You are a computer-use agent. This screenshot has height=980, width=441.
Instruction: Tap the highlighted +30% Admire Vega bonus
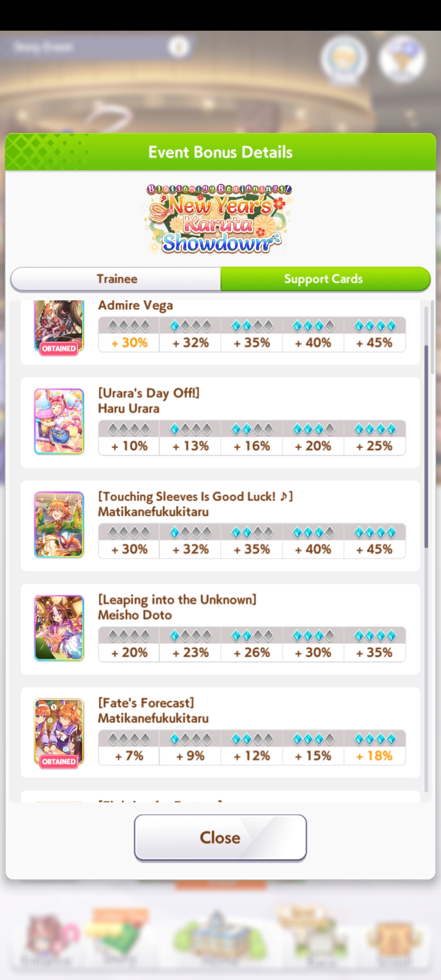[x=129, y=343]
